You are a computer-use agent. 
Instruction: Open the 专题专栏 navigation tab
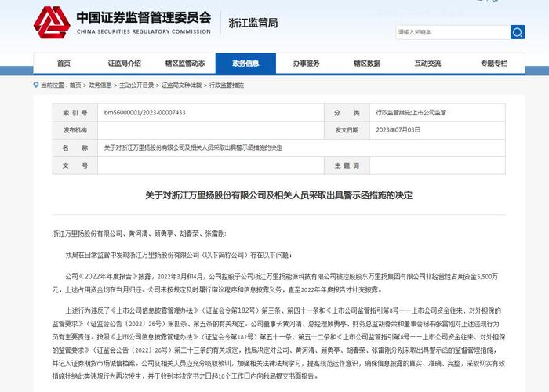[x=493, y=64]
